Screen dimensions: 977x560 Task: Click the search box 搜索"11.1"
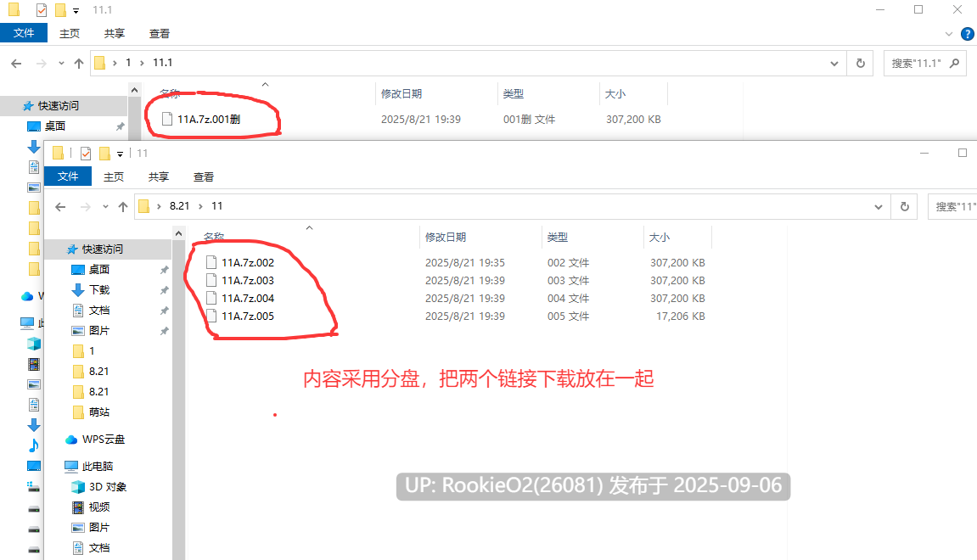924,63
